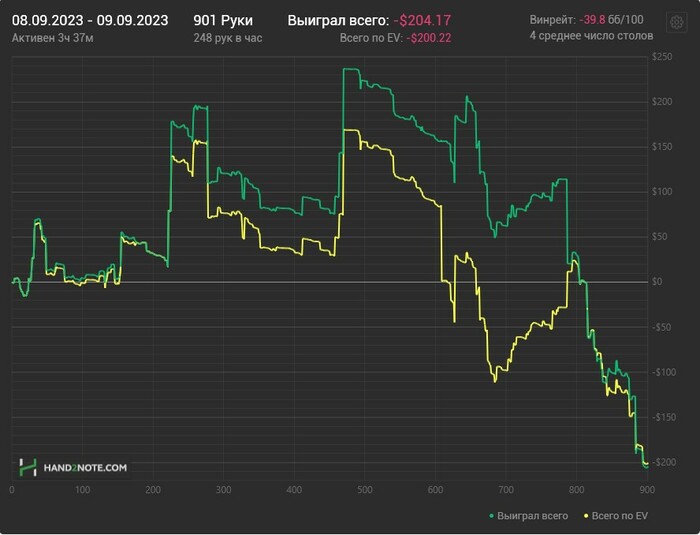Click the 500 hands x-axis label

pyautogui.click(x=364, y=490)
